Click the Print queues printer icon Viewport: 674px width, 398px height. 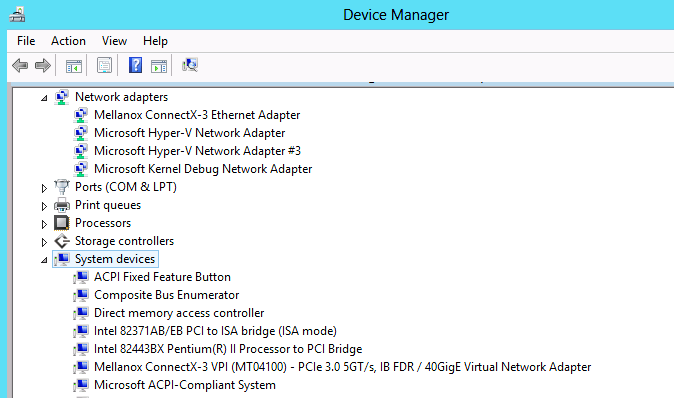click(x=61, y=205)
